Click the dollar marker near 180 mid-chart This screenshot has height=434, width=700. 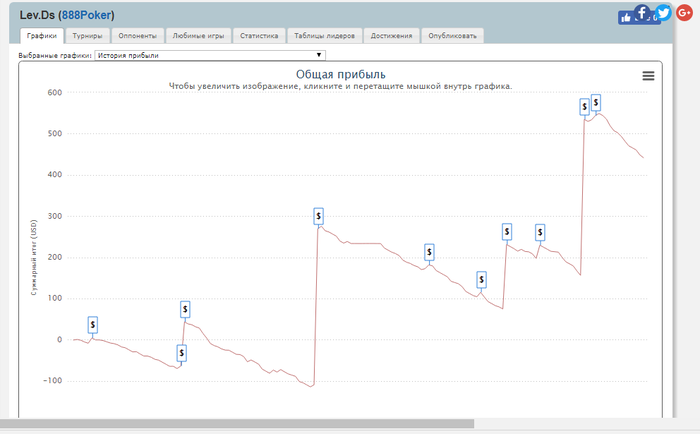tap(429, 252)
